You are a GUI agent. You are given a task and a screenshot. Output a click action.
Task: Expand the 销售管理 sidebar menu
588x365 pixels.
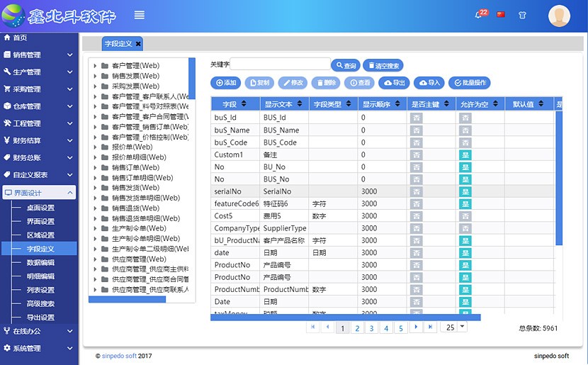click(x=38, y=55)
